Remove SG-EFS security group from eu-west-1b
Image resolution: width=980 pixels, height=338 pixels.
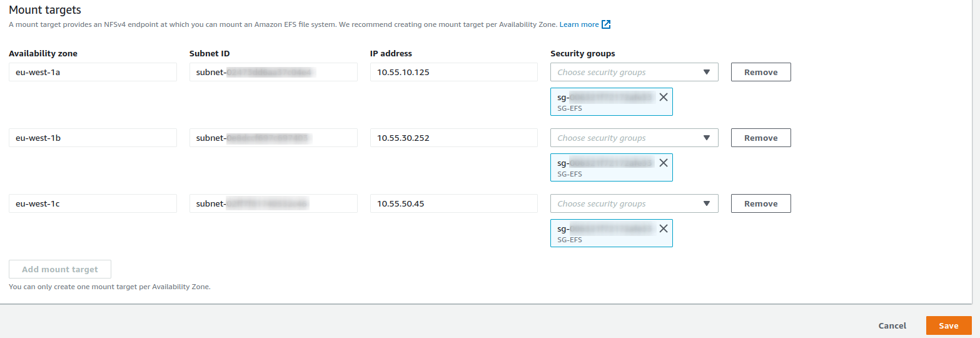664,163
